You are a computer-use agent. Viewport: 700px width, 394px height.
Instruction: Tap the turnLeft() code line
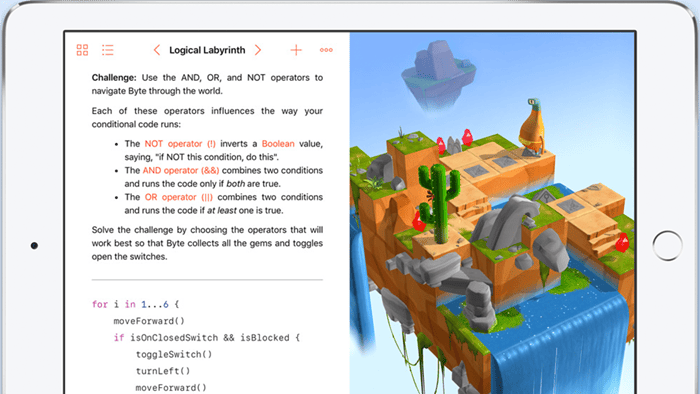163,371
